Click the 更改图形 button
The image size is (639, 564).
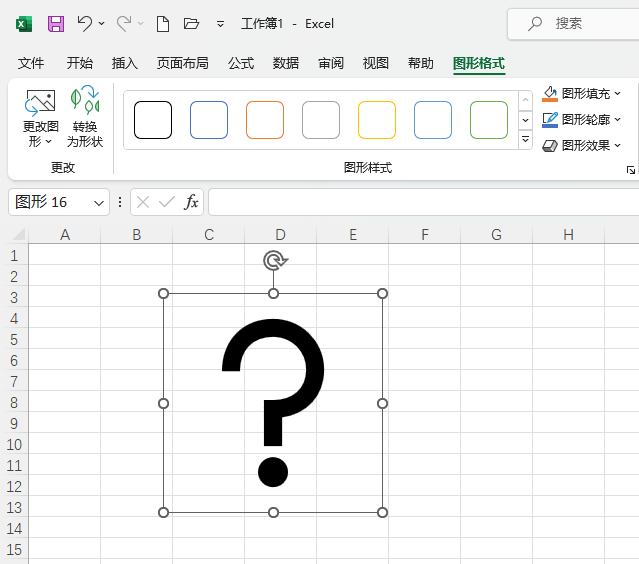(40, 118)
